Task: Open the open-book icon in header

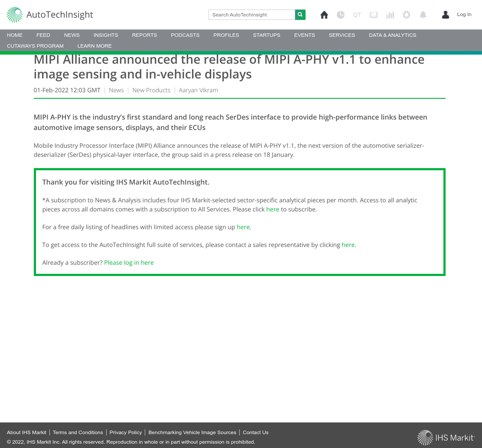Action: coord(374,15)
